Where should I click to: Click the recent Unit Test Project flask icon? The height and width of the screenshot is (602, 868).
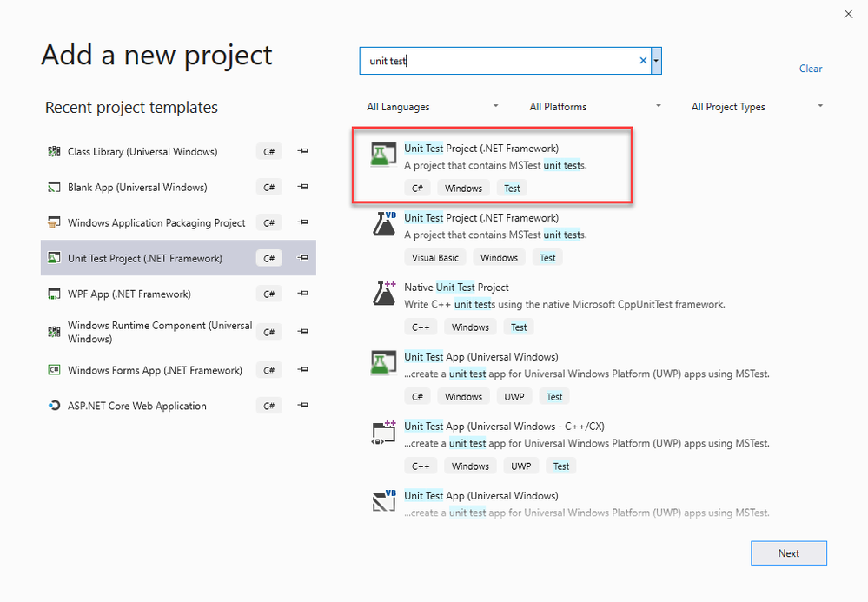tap(54, 258)
